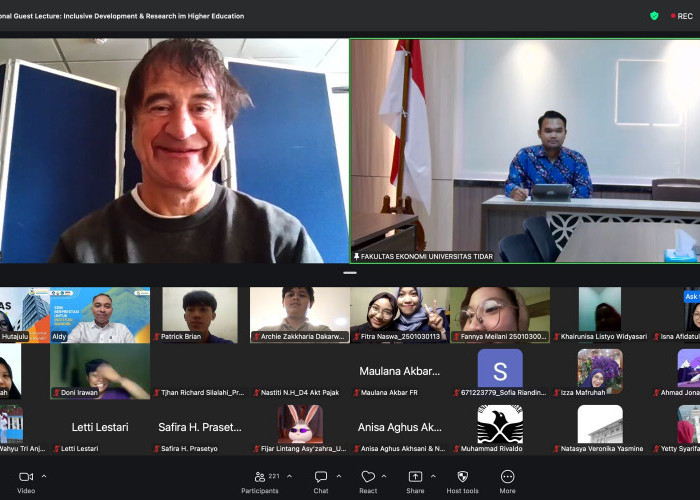Click the Chat label text
Viewport: 700px width, 500px height.
point(321,491)
